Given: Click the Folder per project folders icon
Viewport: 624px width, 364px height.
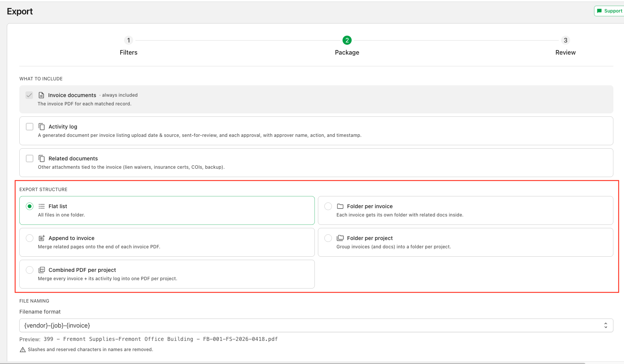Looking at the screenshot, I should coord(340,238).
